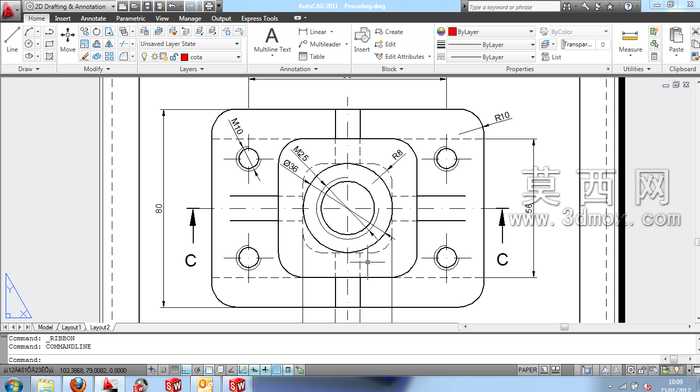The width and height of the screenshot is (700, 392).
Task: Switch to the Layout1 tab
Action: pyautogui.click(x=71, y=327)
